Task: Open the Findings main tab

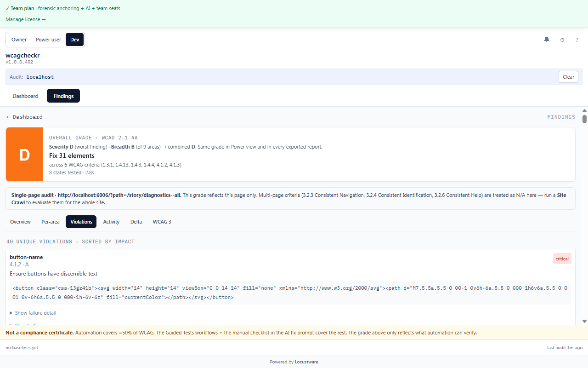Action: tap(63, 96)
